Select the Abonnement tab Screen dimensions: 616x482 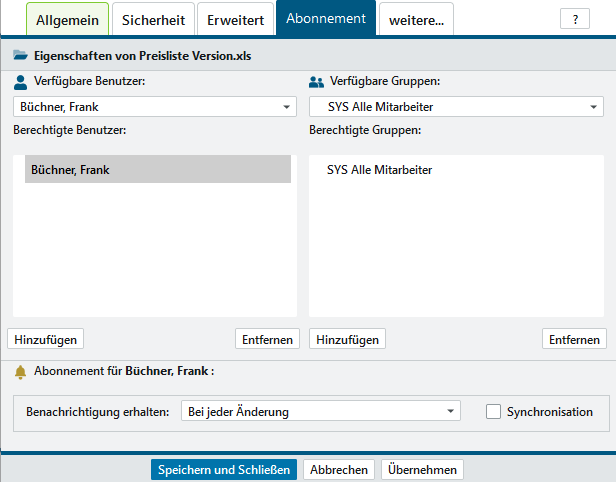326,19
